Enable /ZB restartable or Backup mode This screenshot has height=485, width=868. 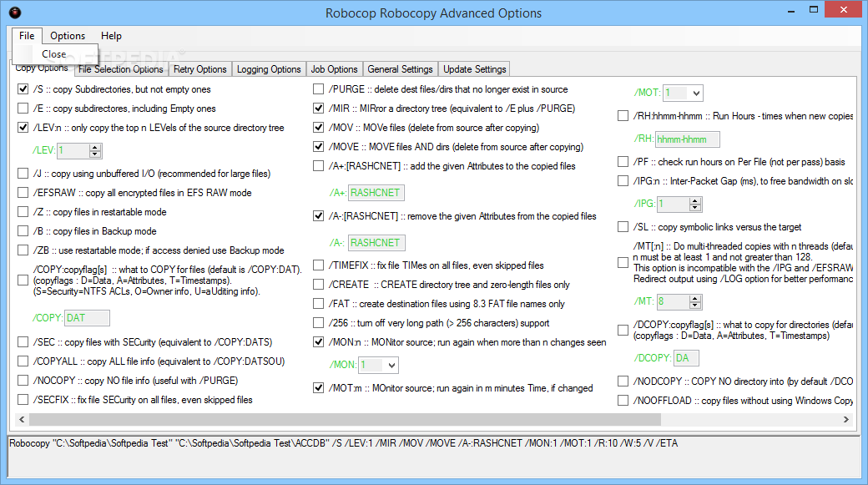click(23, 250)
